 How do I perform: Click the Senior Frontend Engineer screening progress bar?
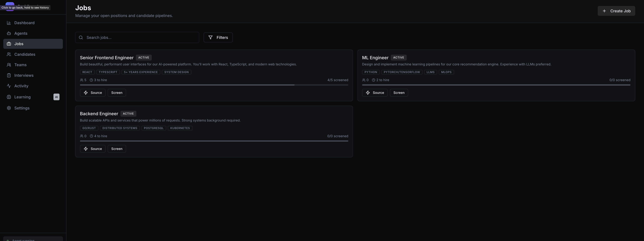[x=214, y=85]
